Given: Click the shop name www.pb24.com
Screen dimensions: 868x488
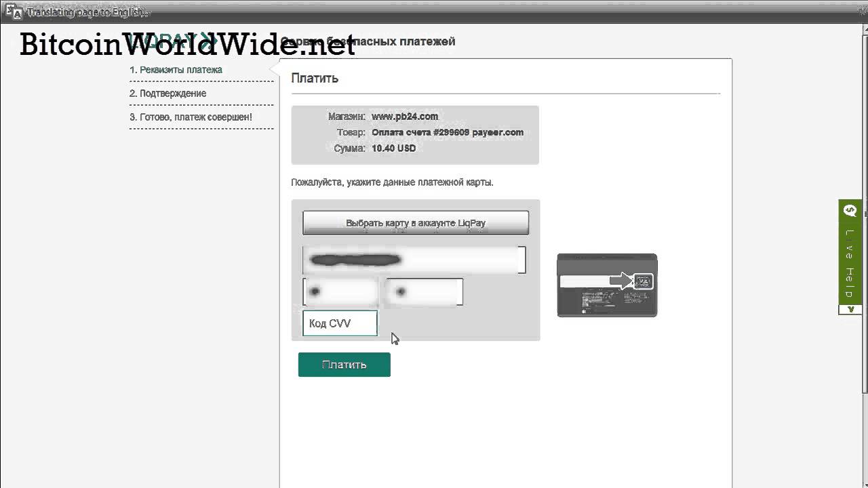Looking at the screenshot, I should tap(405, 117).
